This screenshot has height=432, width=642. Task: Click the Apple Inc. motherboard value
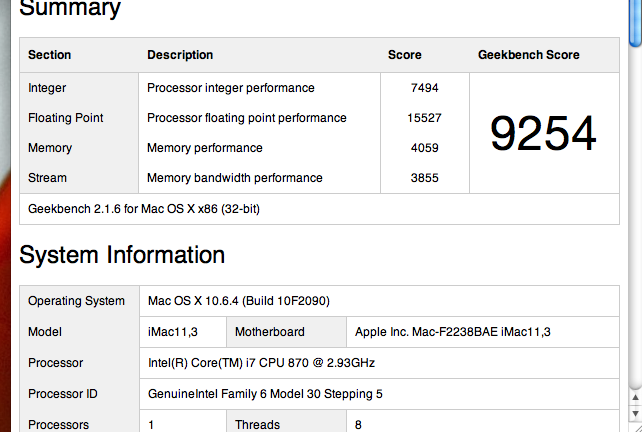(x=453, y=332)
